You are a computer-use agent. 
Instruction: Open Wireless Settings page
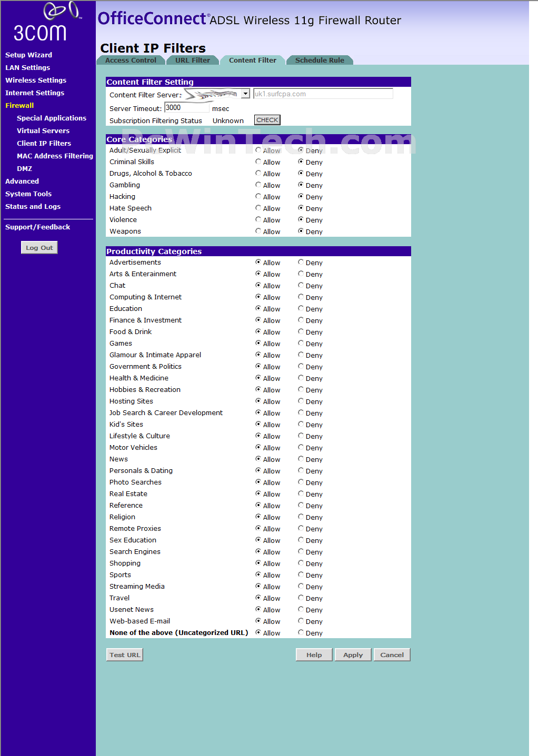tap(36, 80)
